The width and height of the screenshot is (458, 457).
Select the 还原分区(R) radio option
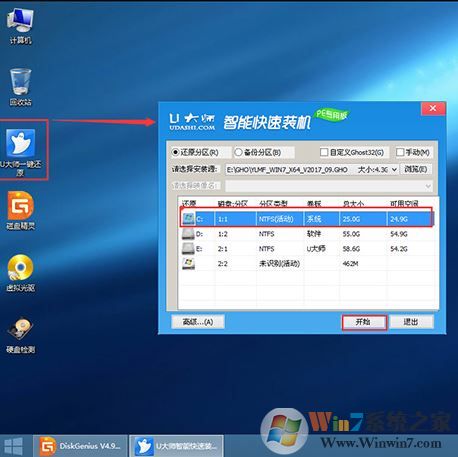click(195, 152)
